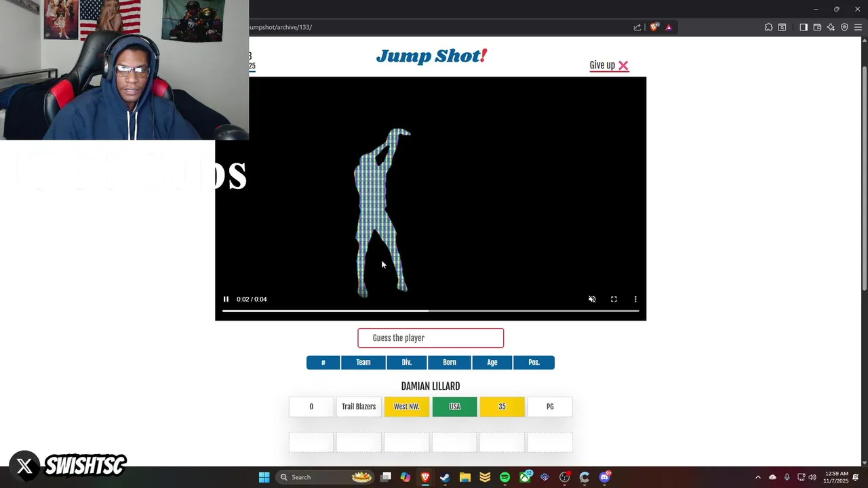Open the Discord taskbar icon
The width and height of the screenshot is (868, 488).
(x=605, y=477)
